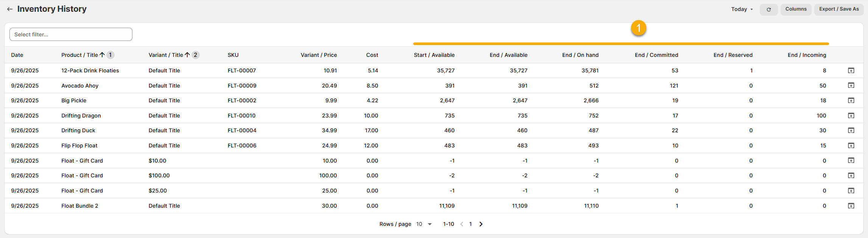Viewport: 868px width, 238px height.
Task: Click the previous page arrow
Action: coord(462,224)
